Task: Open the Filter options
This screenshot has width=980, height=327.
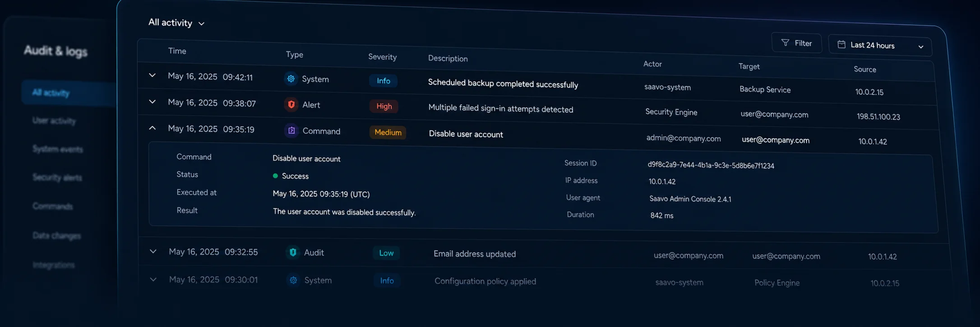Action: (796, 43)
